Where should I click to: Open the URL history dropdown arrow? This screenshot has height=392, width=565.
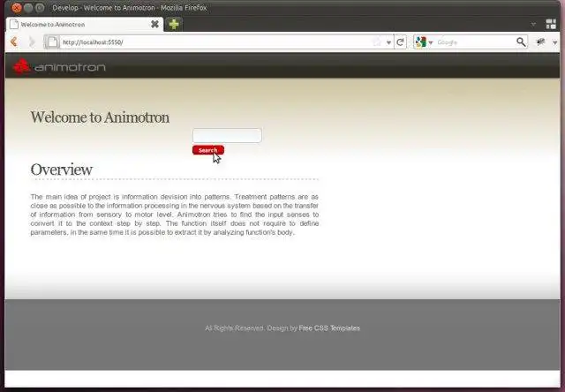388,42
